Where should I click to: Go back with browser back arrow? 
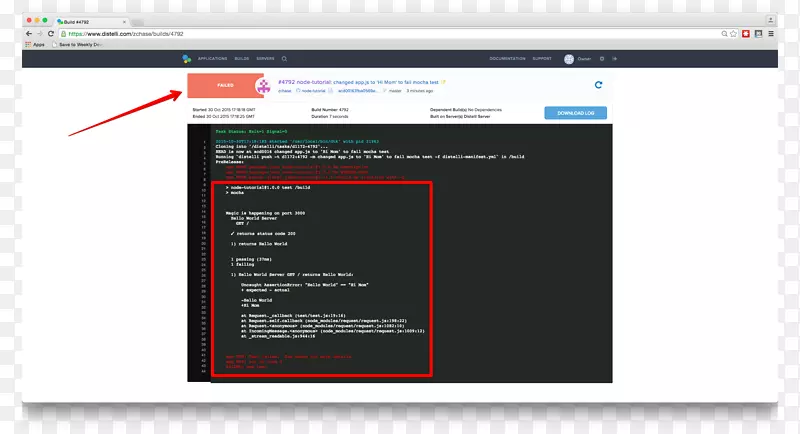click(29, 34)
